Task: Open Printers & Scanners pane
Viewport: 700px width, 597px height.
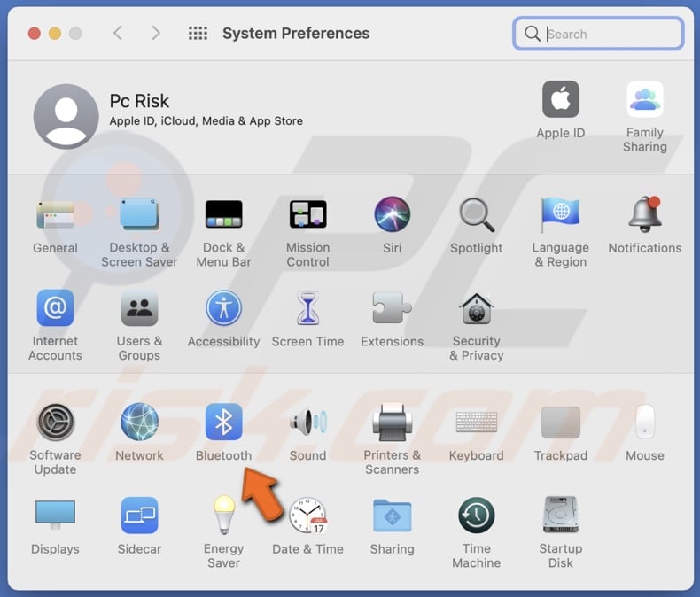Action: coord(392,423)
